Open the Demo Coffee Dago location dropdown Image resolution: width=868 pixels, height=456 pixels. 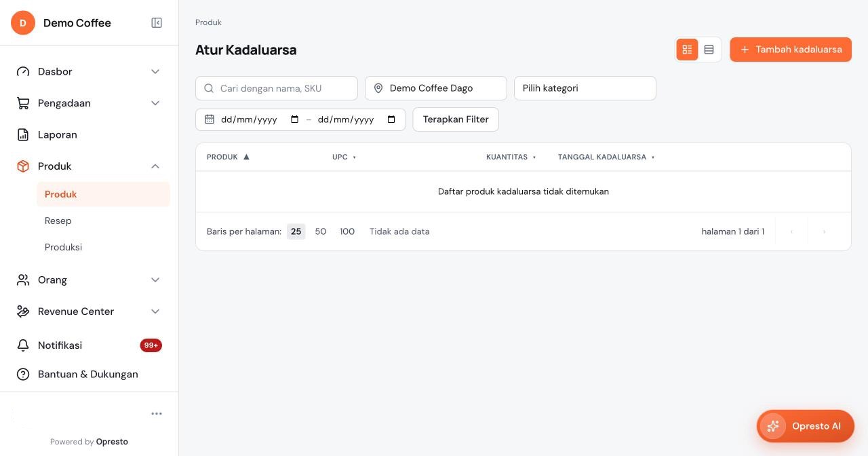(x=436, y=88)
